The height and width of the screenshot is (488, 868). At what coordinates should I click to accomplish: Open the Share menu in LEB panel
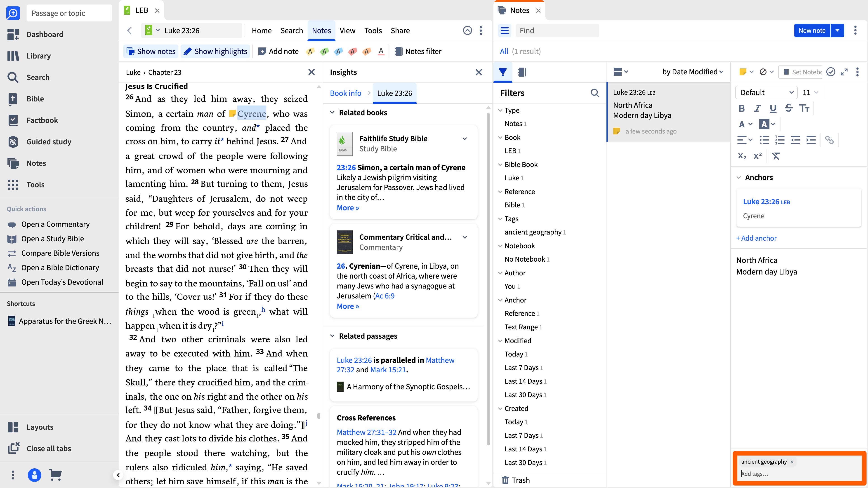coord(400,31)
